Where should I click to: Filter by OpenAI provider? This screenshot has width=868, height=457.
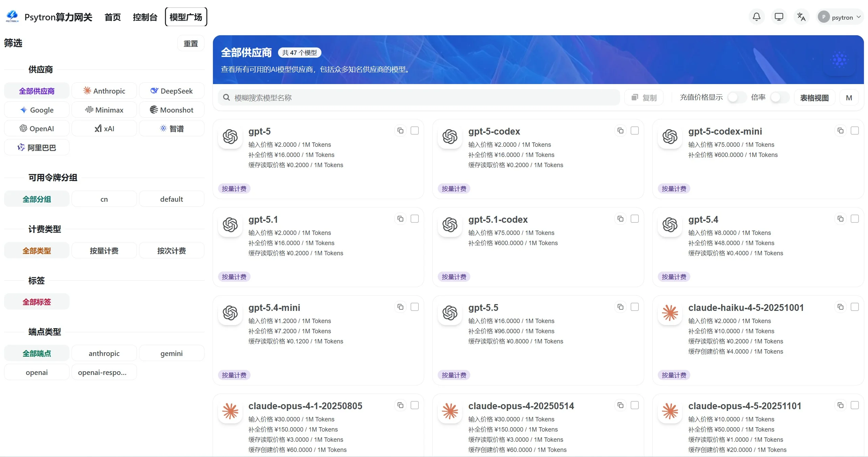tap(37, 128)
